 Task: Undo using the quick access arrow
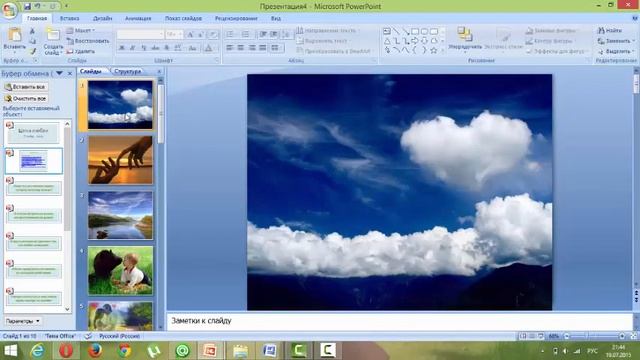pyautogui.click(x=38, y=6)
